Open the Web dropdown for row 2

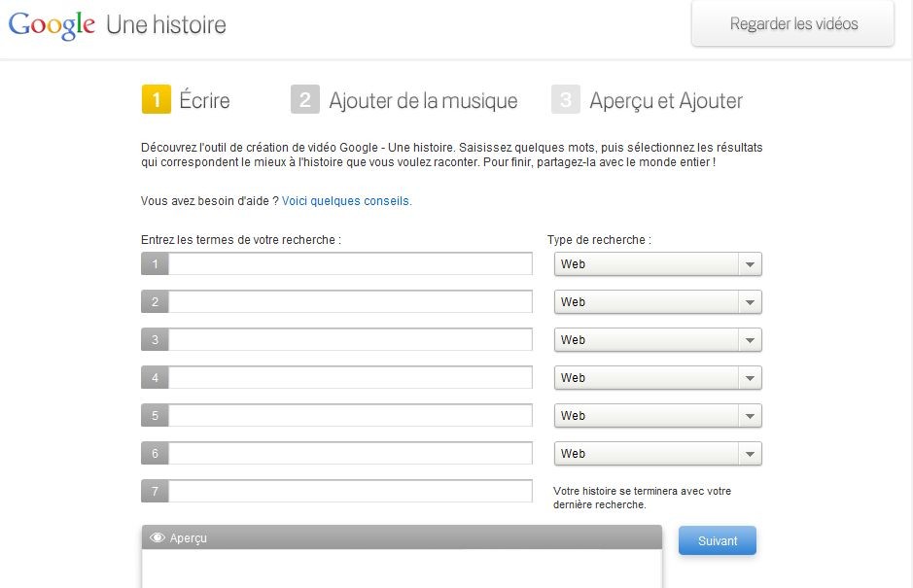coord(657,302)
